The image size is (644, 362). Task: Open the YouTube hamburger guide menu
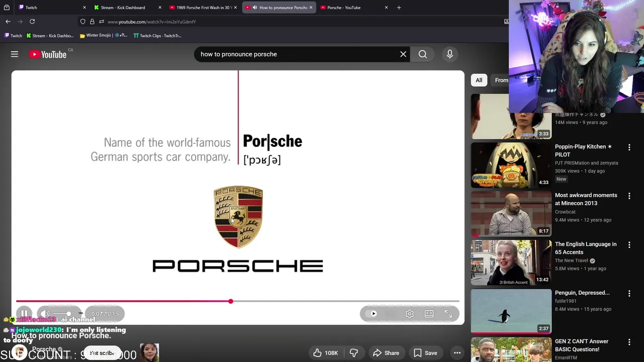tap(15, 54)
